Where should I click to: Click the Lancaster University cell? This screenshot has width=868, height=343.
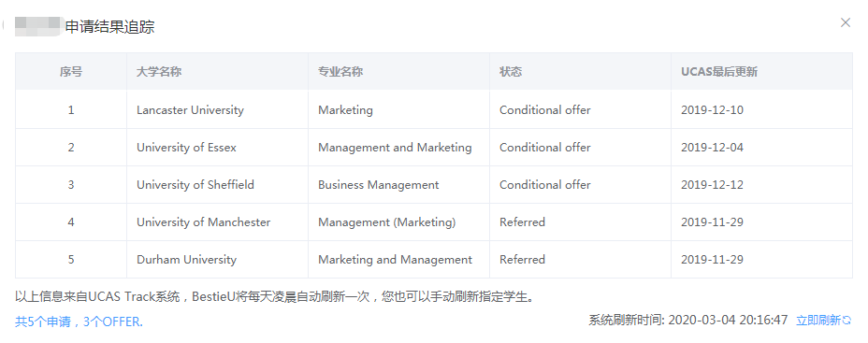coord(217,110)
